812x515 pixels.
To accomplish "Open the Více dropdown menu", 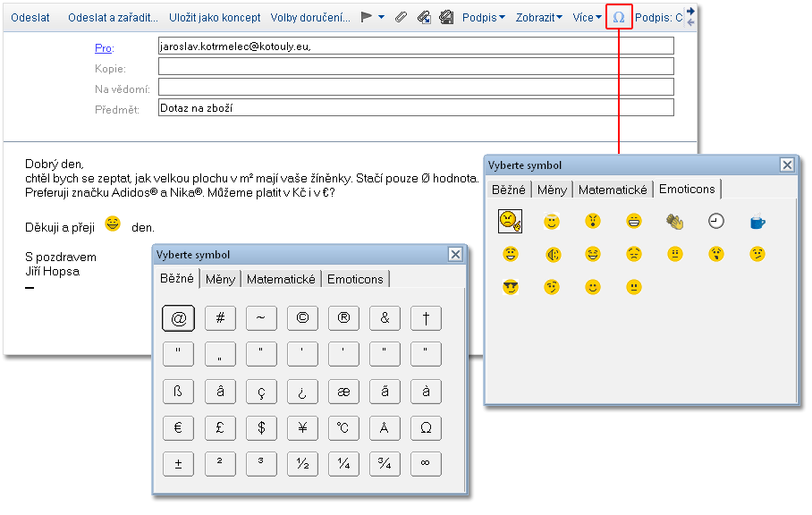I will click(588, 17).
